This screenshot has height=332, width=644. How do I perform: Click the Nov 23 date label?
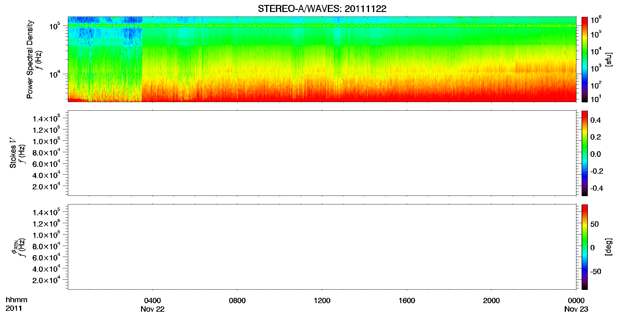(576, 309)
